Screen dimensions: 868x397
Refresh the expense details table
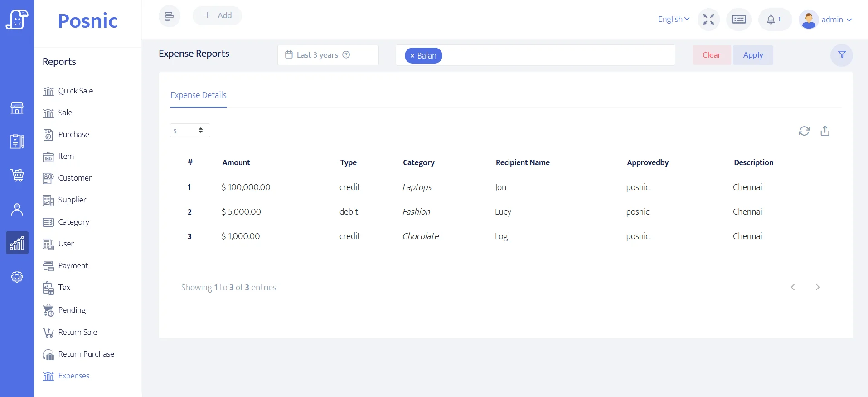[804, 131]
